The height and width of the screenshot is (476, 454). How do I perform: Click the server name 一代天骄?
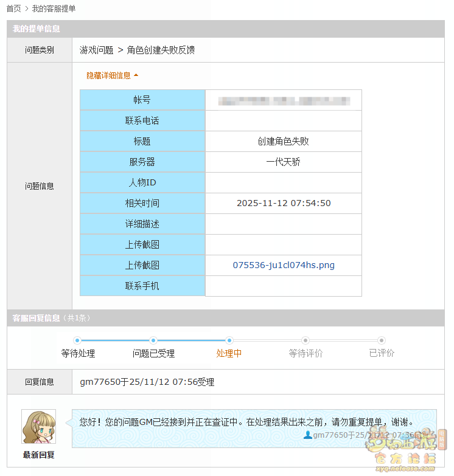coord(284,162)
